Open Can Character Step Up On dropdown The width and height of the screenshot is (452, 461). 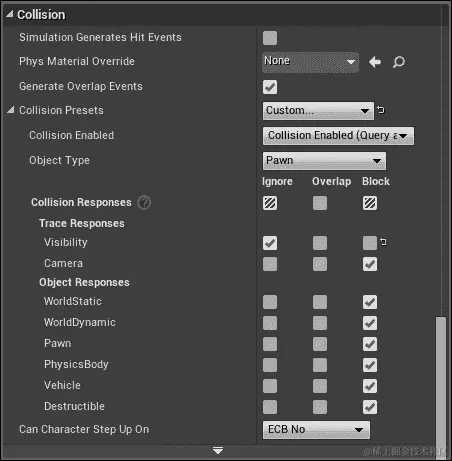(316, 430)
